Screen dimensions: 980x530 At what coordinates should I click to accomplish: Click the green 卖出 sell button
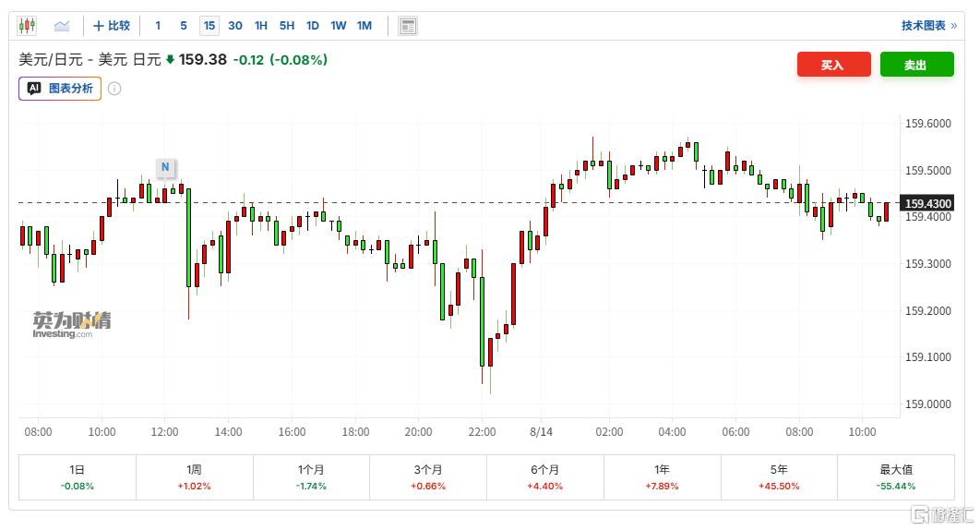[917, 65]
